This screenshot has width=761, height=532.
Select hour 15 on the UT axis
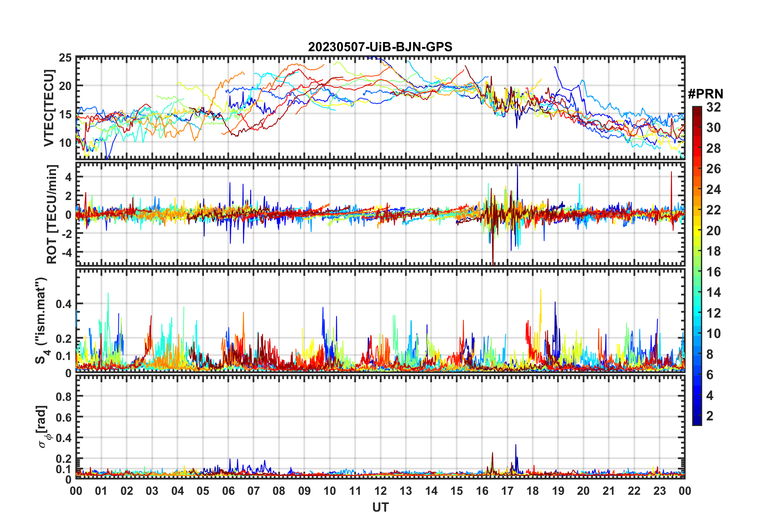coord(457,491)
